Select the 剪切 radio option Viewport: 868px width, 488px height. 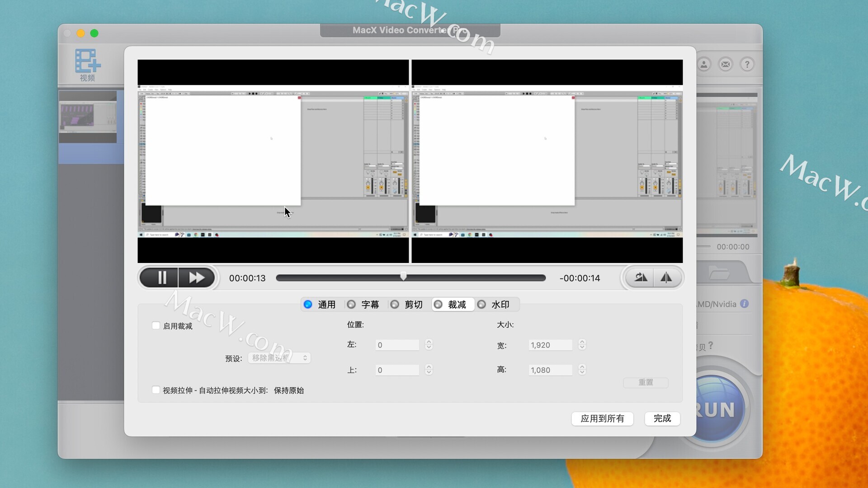tap(395, 304)
